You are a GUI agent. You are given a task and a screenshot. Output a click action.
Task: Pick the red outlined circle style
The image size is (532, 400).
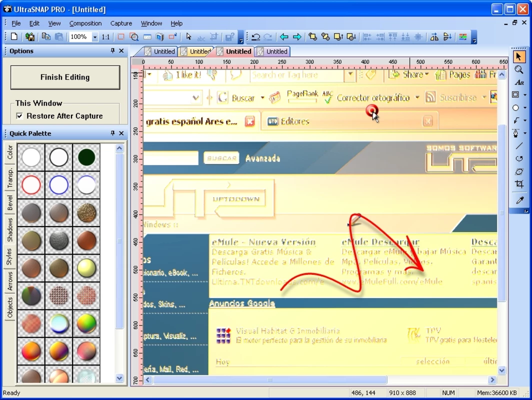[31, 185]
